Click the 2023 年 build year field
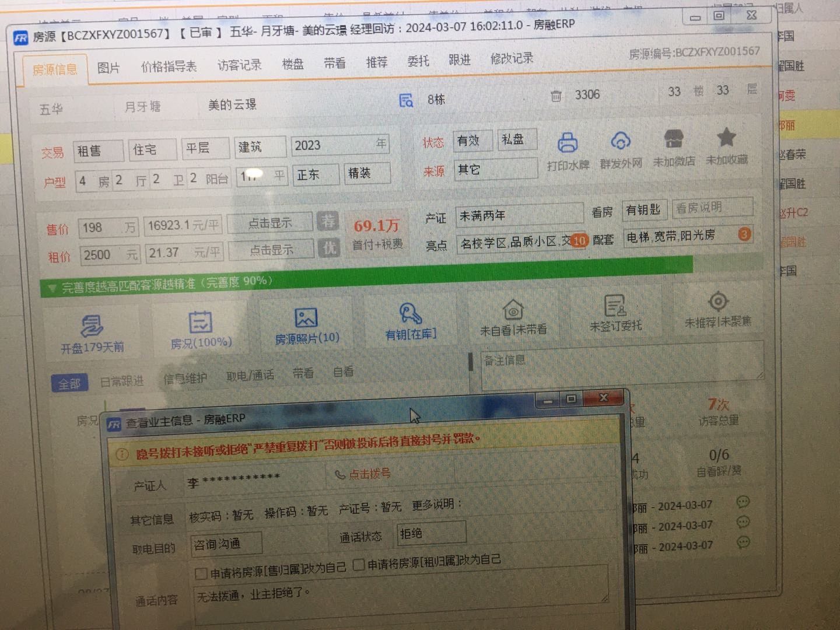Viewport: 840px width, 630px height. 341,144
